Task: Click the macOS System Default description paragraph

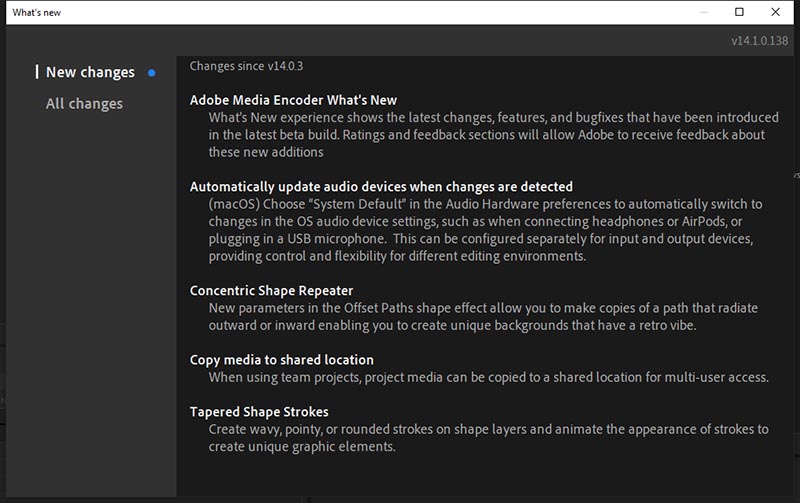Action: click(485, 230)
